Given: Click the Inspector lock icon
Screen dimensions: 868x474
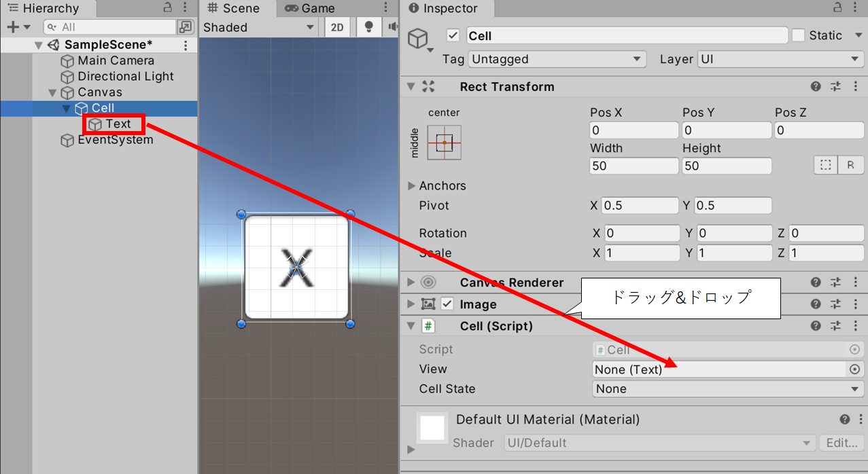Looking at the screenshot, I should [x=838, y=8].
